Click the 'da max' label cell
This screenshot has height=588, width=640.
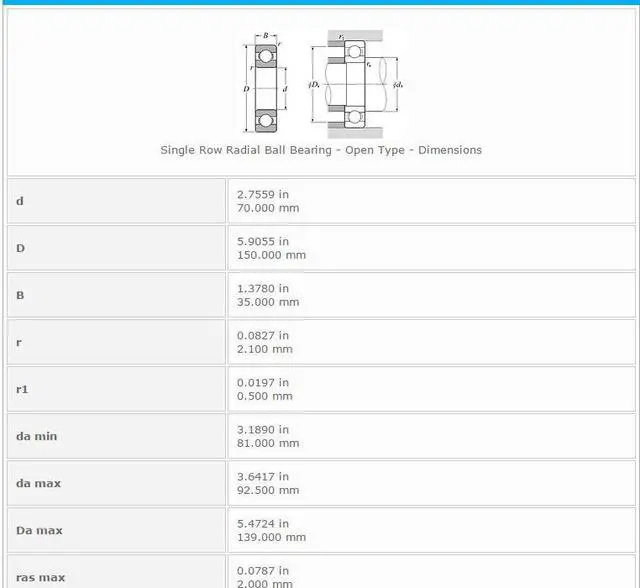[116, 483]
